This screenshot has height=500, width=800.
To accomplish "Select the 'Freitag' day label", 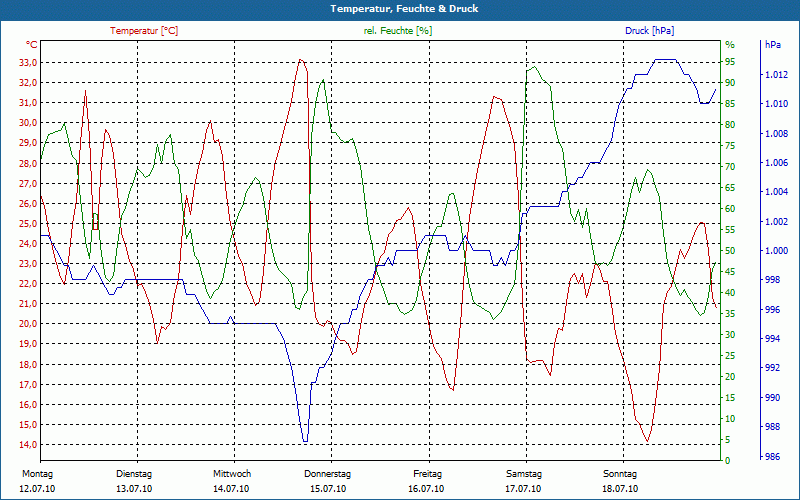I will point(427,474).
